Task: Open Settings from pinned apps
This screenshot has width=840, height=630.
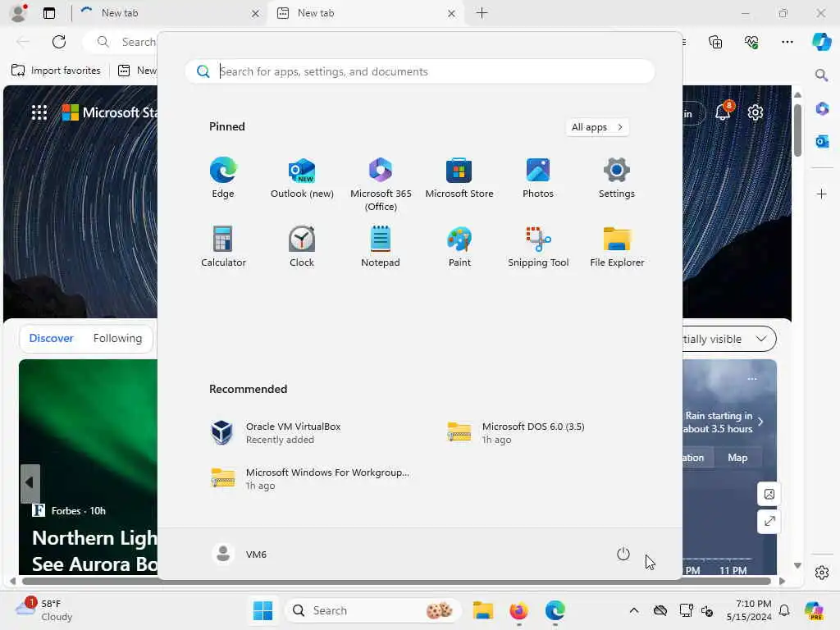Action: tap(617, 178)
